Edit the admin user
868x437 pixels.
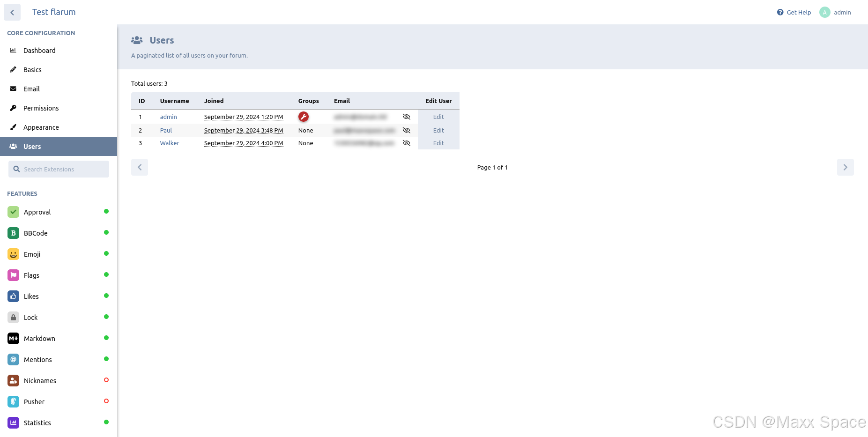click(438, 117)
